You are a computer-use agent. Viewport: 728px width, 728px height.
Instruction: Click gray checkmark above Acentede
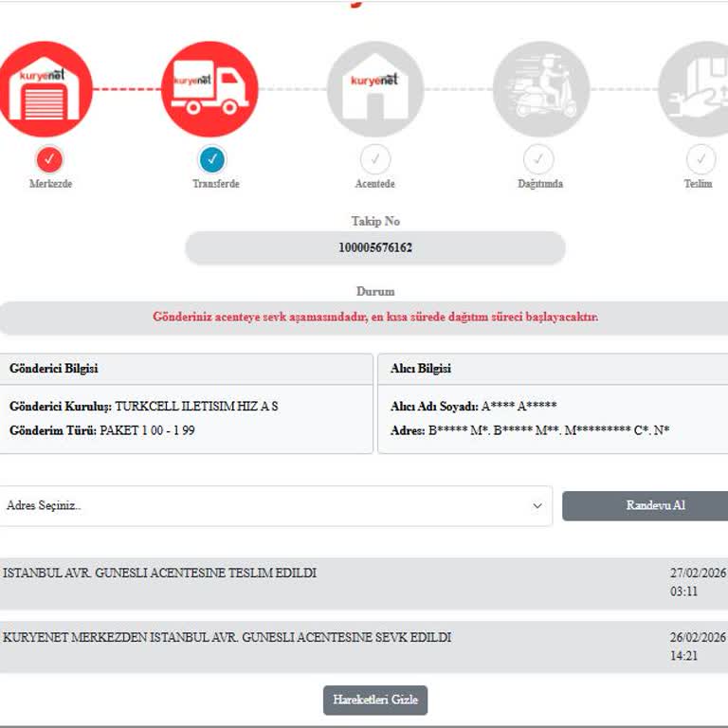375,159
